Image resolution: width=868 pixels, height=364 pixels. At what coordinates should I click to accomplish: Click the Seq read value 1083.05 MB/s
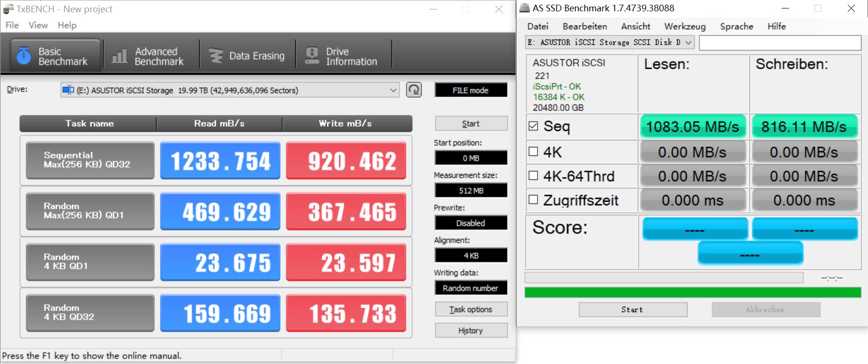[693, 126]
